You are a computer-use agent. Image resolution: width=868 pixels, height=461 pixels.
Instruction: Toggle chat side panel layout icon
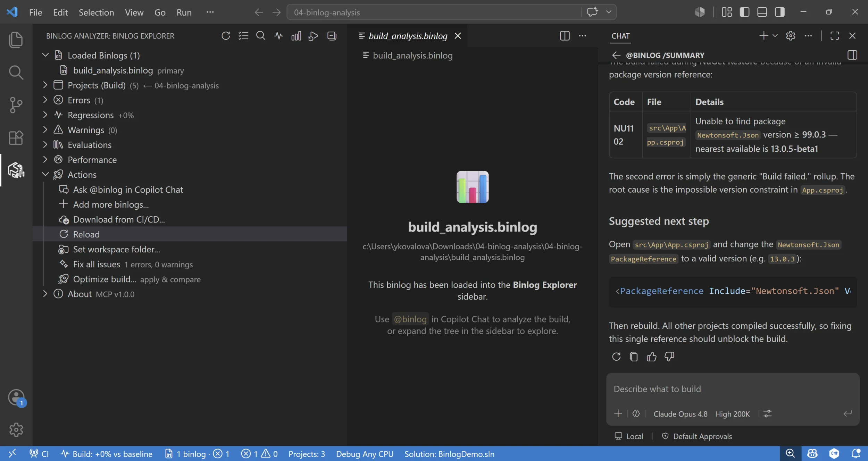(852, 55)
